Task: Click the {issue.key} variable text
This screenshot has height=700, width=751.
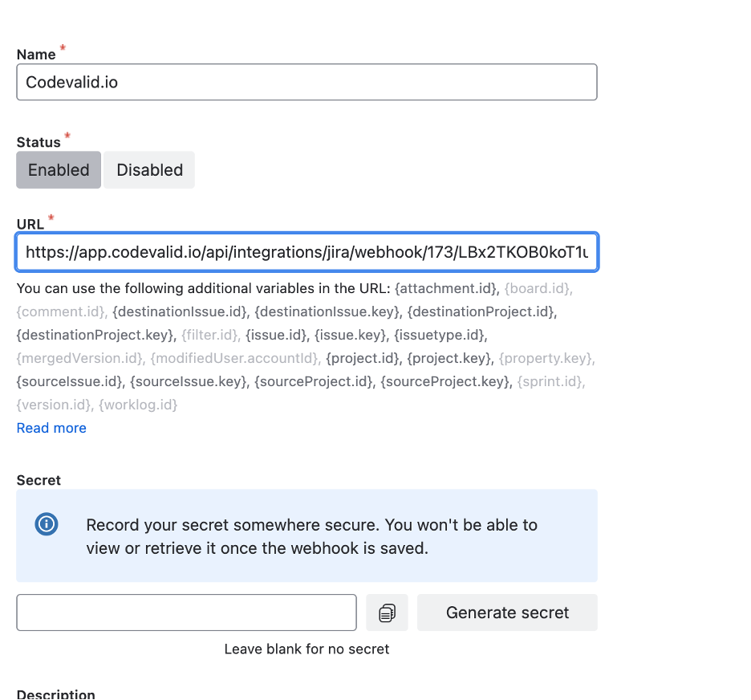Action: click(x=350, y=335)
